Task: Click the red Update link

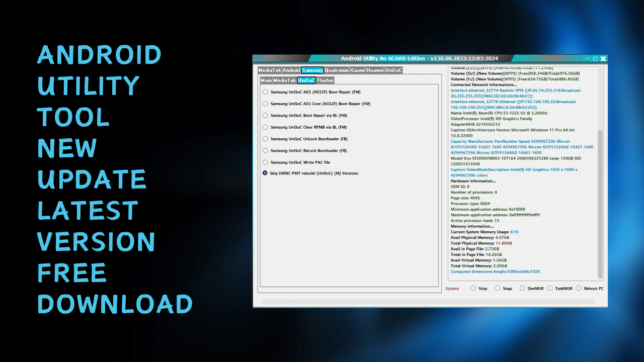Action: tap(452, 289)
